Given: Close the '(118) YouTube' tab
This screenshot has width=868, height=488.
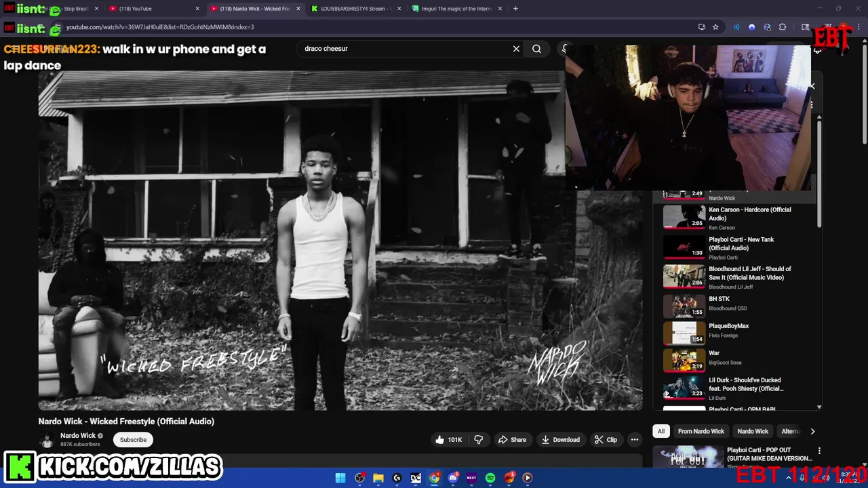Looking at the screenshot, I should (x=197, y=9).
